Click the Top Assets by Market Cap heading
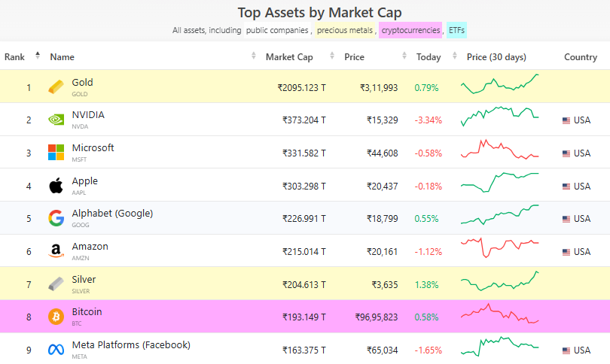Viewport: 610px width, 364px height. click(319, 13)
